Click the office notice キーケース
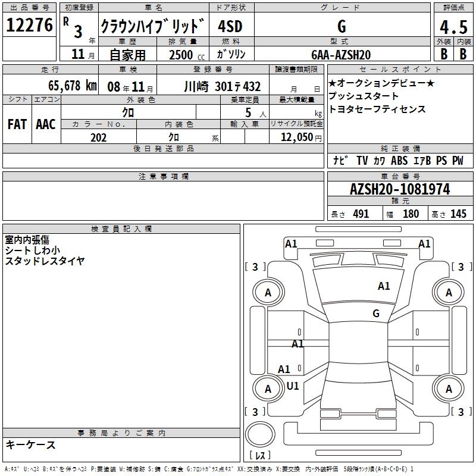This screenshot has height=476, width=476. click(x=31, y=444)
